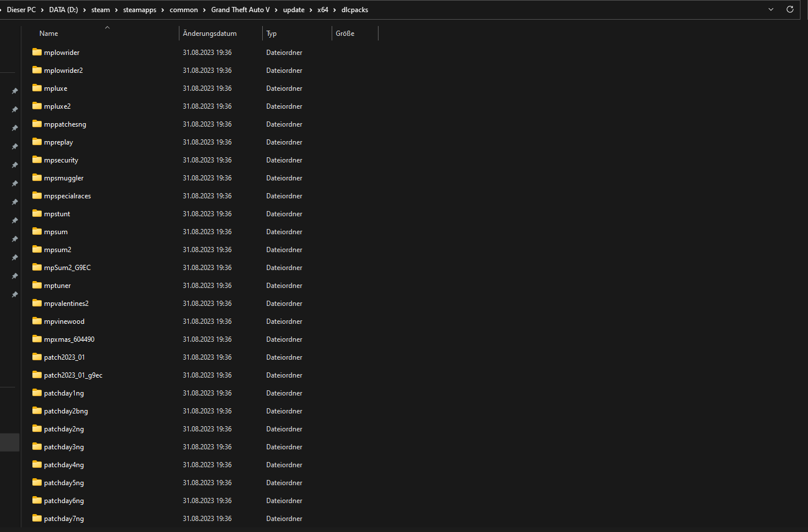Click the patchday5ng folder icon
The image size is (808, 532).
tap(37, 482)
